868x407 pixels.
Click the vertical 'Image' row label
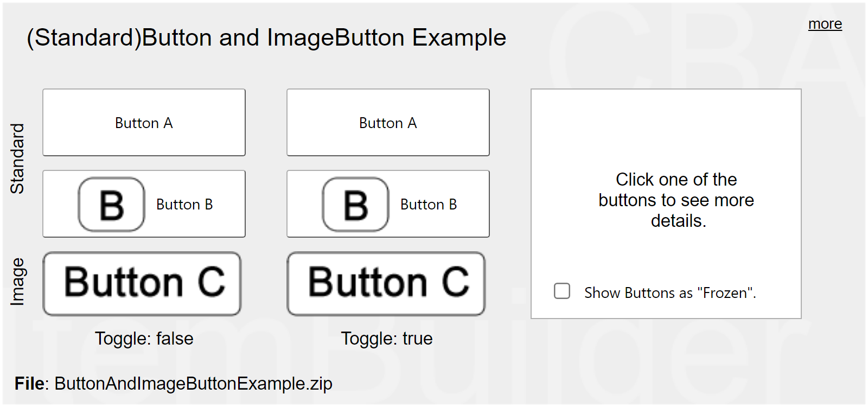(17, 282)
